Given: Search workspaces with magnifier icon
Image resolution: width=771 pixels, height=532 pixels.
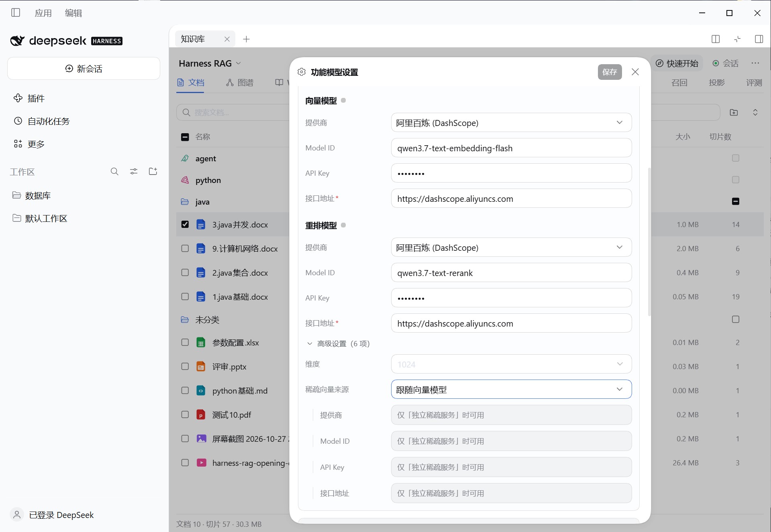Looking at the screenshot, I should [114, 172].
